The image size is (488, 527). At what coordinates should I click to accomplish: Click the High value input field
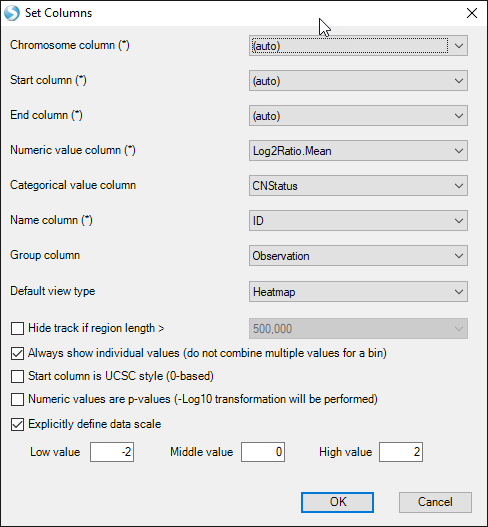point(401,452)
